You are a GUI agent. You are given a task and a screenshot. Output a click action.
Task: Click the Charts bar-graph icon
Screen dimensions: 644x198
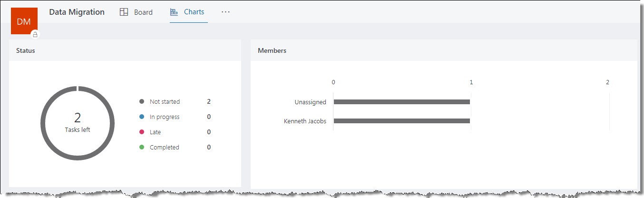(174, 12)
